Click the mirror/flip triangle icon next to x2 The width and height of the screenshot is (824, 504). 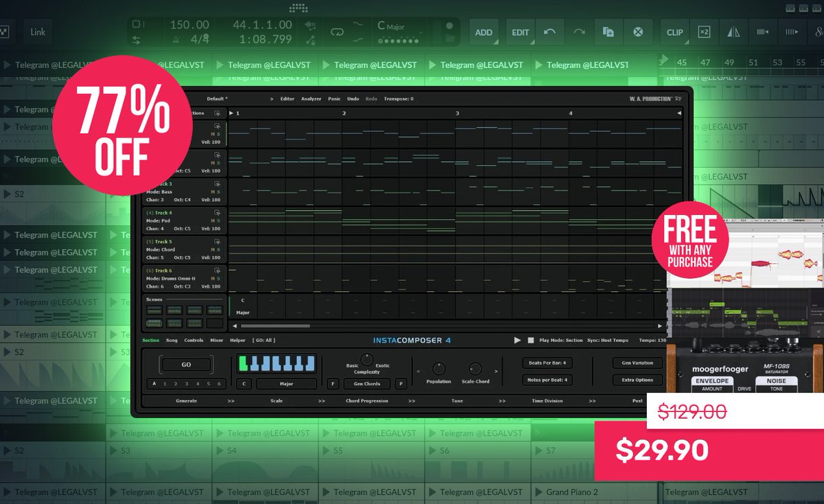click(x=733, y=32)
